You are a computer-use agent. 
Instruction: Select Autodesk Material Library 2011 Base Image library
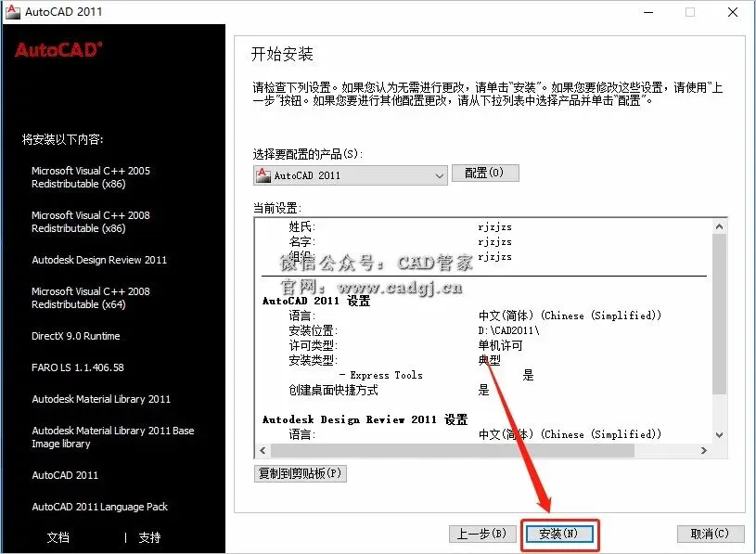point(113,437)
